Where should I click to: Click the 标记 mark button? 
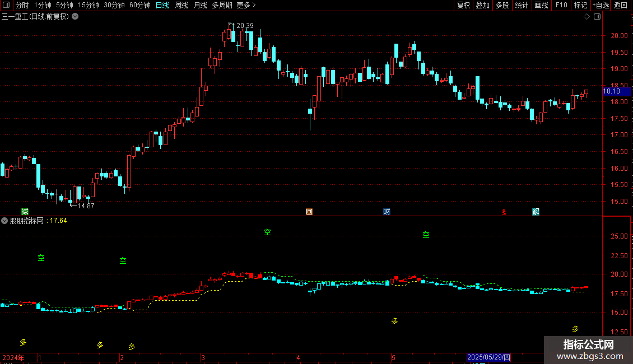580,5
